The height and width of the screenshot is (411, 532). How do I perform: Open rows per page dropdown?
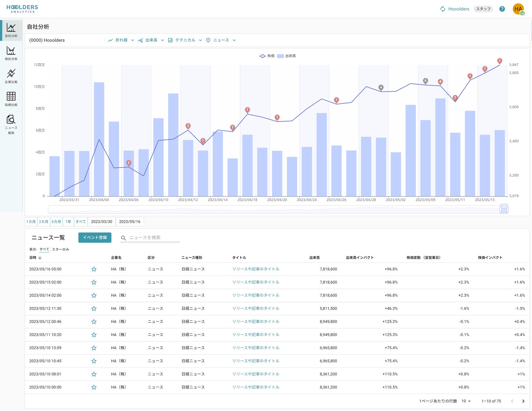[x=466, y=401]
